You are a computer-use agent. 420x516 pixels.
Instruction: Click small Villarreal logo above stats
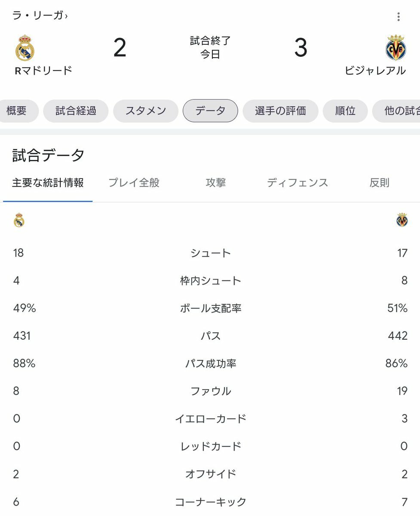(x=402, y=220)
